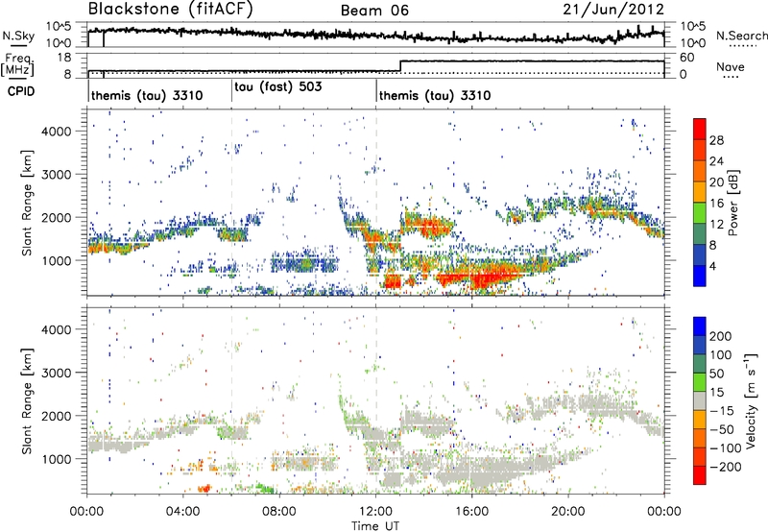Click the '12:00' time axis label

point(375,512)
